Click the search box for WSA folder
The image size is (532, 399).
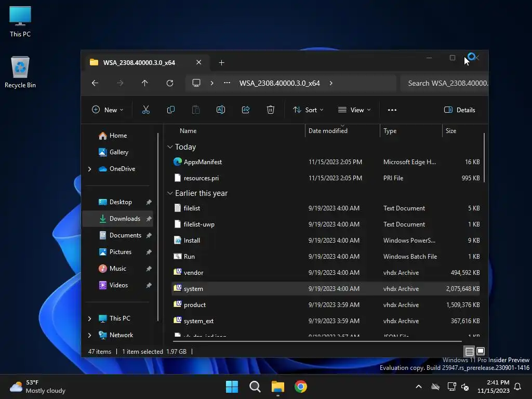444,83
